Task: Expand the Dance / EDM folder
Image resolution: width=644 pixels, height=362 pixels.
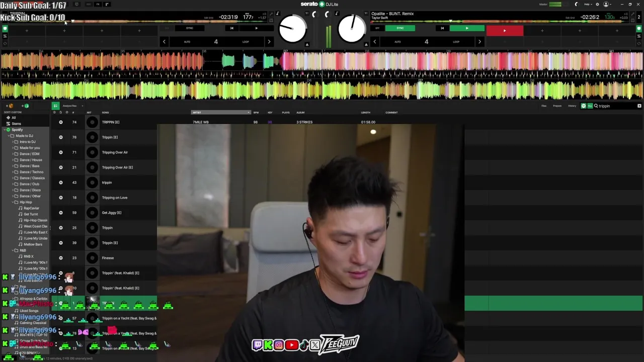Action: [13, 154]
